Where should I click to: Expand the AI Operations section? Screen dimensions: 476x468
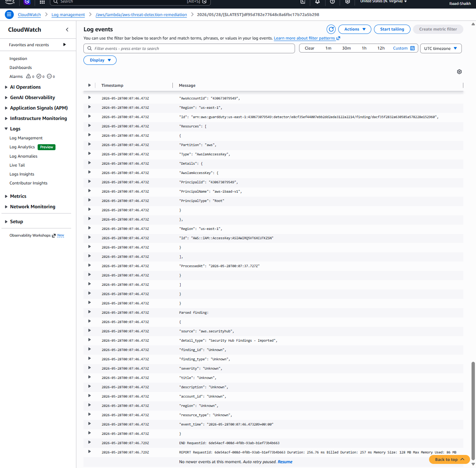pos(6,87)
